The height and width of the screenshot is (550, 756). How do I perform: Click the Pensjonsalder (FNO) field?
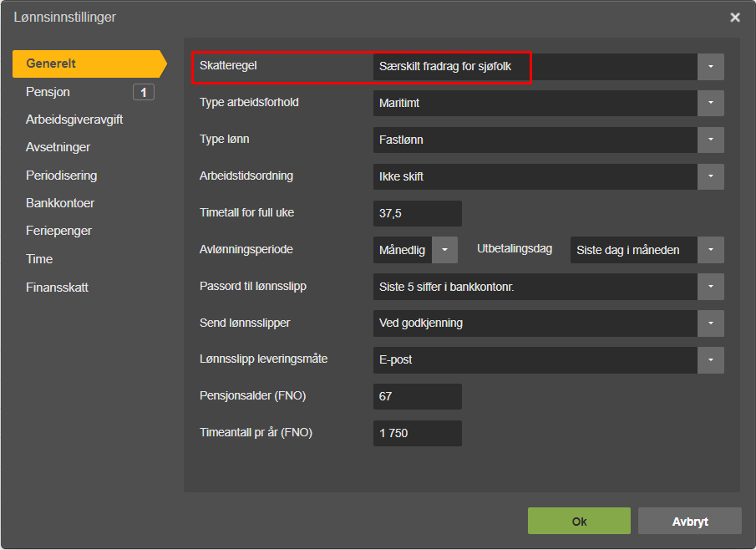click(x=417, y=396)
